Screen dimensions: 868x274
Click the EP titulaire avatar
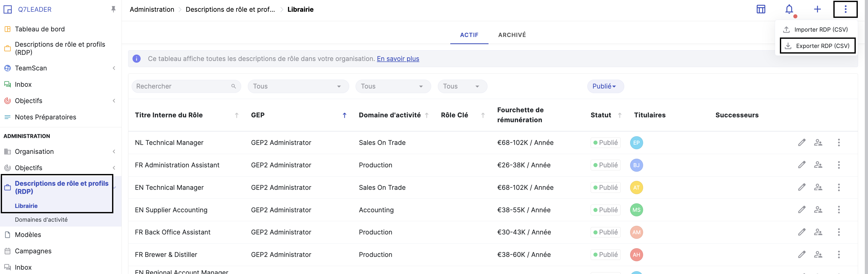pos(636,143)
